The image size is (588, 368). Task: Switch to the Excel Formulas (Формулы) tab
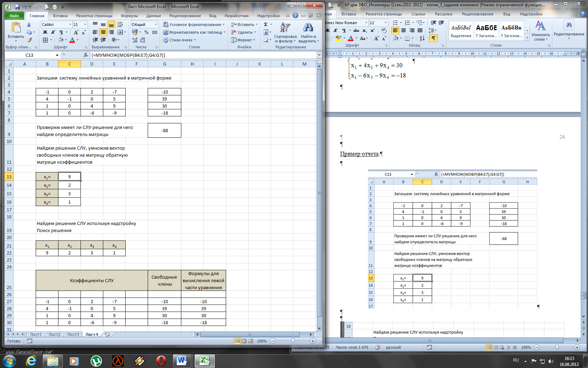129,16
